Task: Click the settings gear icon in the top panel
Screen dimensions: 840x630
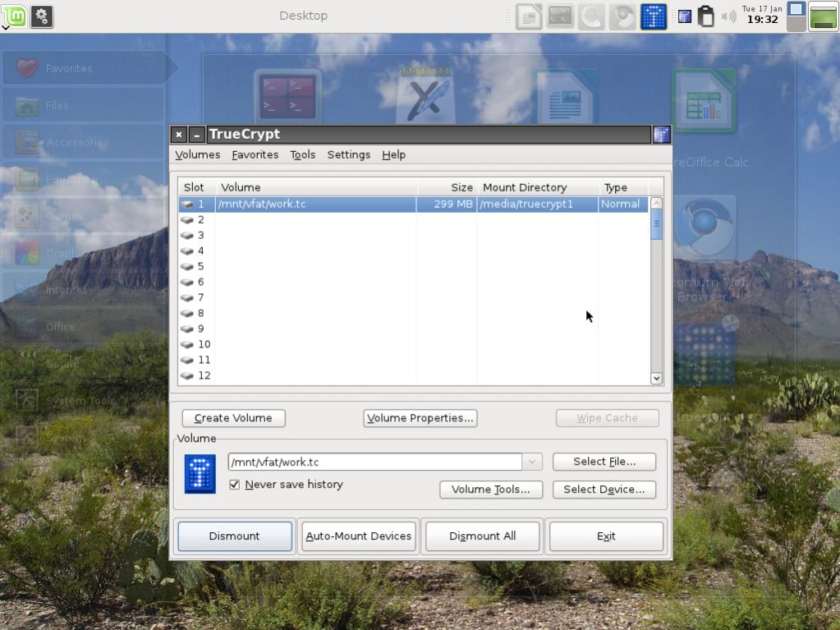Action: 42,16
